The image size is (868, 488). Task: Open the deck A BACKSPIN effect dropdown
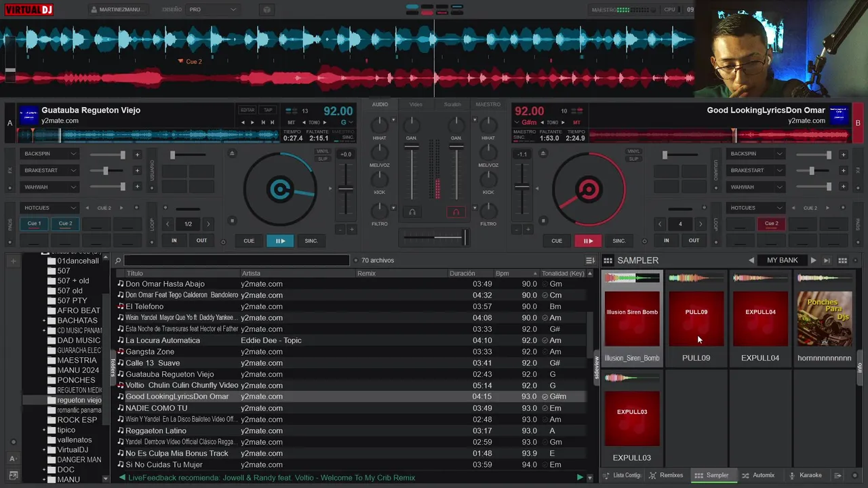[50, 154]
